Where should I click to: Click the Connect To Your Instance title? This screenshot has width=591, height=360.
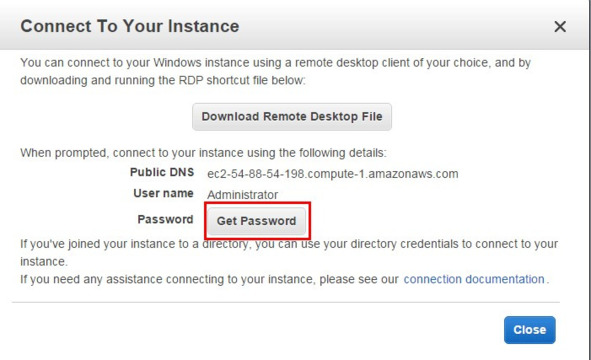click(130, 26)
